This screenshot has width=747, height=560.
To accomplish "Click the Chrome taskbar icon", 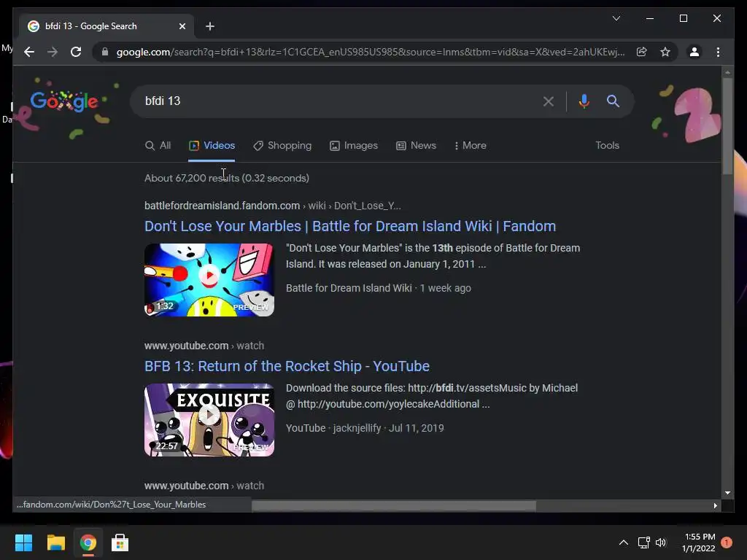I will click(88, 542).
